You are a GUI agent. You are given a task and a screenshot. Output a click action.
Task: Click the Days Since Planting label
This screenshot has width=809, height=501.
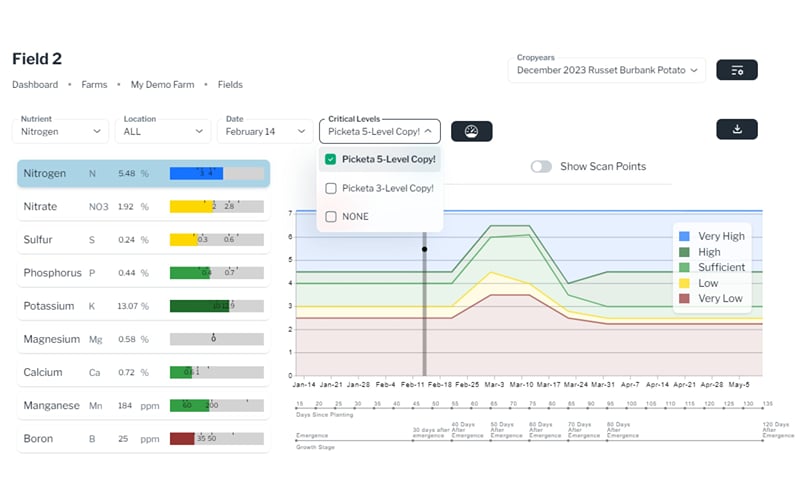[325, 415]
